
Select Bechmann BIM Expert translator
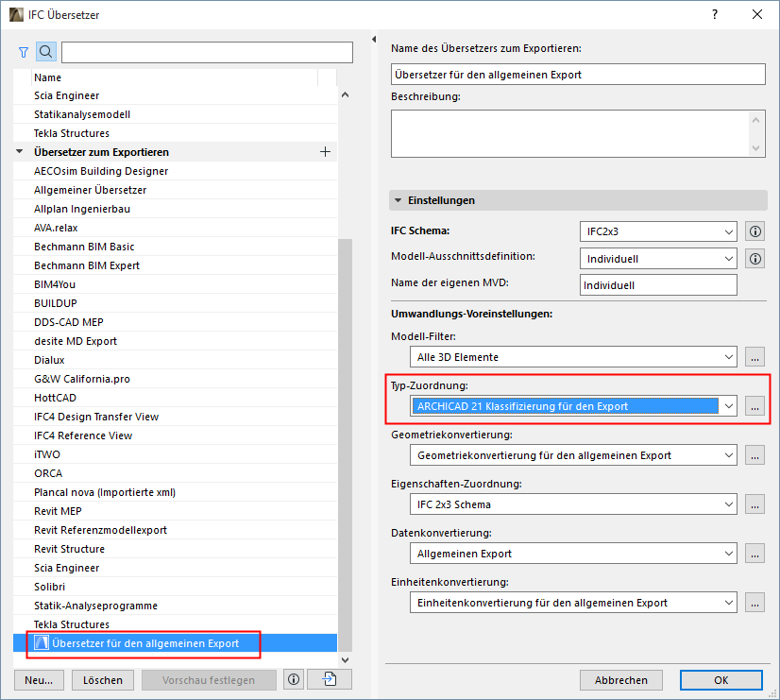(175, 265)
